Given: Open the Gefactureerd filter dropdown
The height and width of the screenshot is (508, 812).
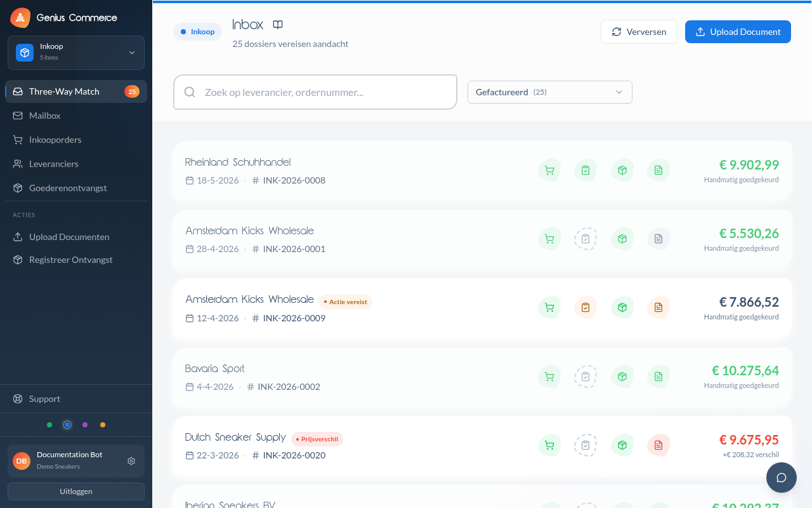Looking at the screenshot, I should pyautogui.click(x=550, y=92).
